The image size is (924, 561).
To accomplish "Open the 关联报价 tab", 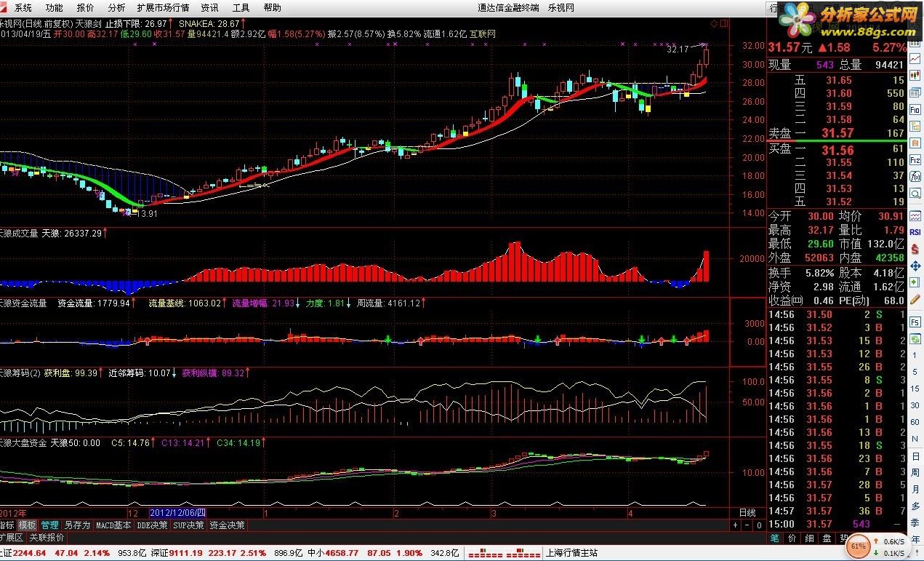I will 47,538.
